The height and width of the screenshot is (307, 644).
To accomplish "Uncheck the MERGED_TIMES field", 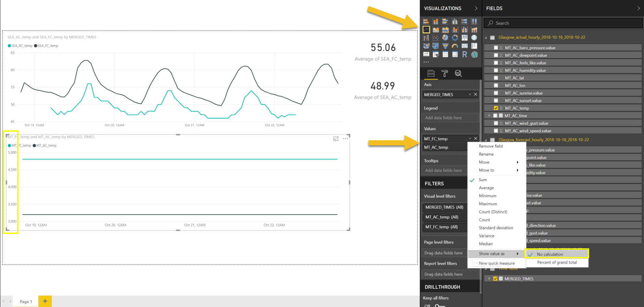I will pyautogui.click(x=495, y=279).
